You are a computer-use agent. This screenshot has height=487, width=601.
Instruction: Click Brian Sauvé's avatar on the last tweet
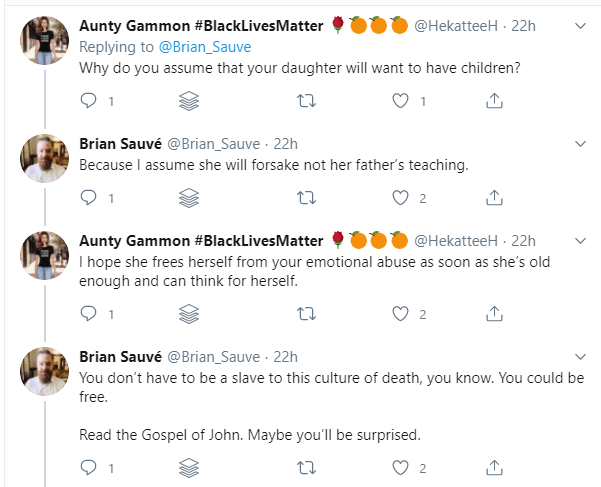click(45, 373)
